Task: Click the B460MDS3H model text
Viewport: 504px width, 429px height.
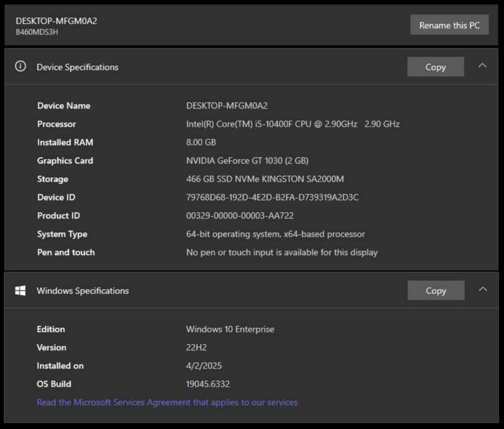Action: pyautogui.click(x=37, y=32)
